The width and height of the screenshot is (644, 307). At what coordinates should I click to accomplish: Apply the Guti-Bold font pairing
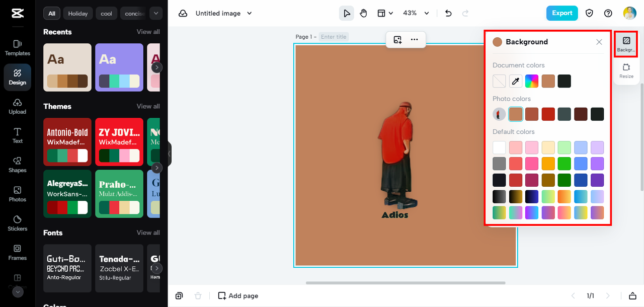(67, 268)
